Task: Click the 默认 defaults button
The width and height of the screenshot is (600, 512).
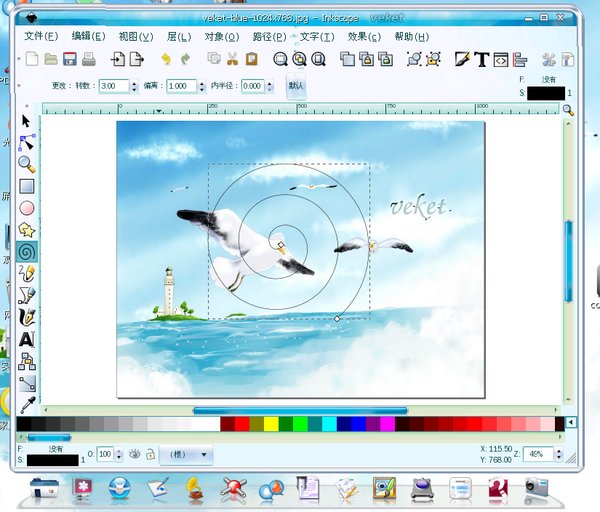Action: click(x=296, y=86)
